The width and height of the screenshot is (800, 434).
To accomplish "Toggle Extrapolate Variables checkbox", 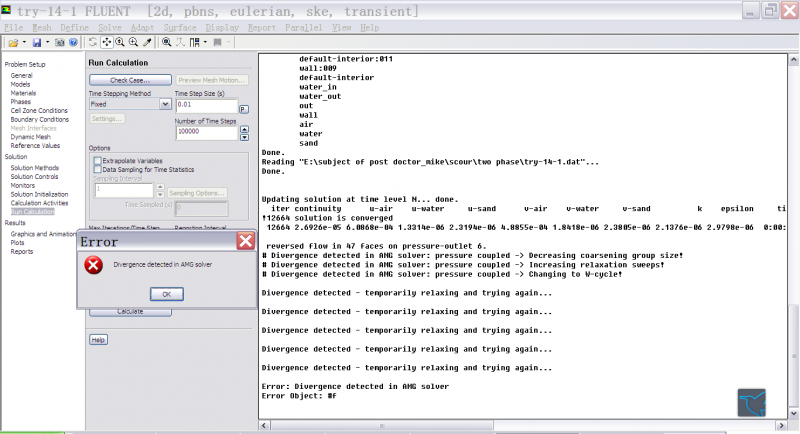I will point(97,161).
